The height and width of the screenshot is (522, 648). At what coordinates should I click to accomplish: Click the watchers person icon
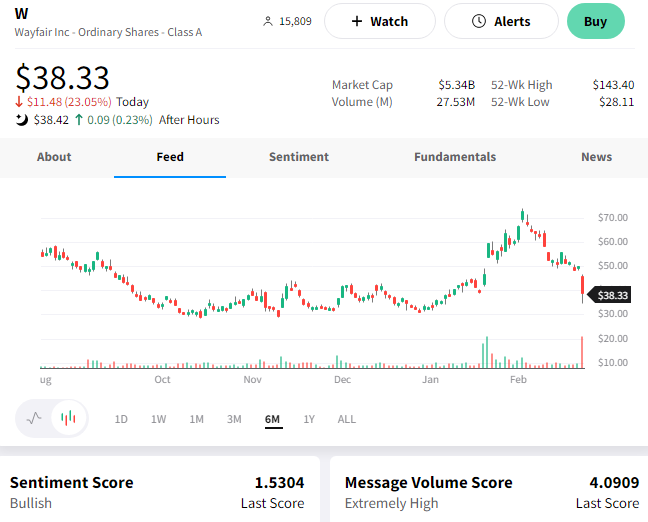click(x=268, y=21)
